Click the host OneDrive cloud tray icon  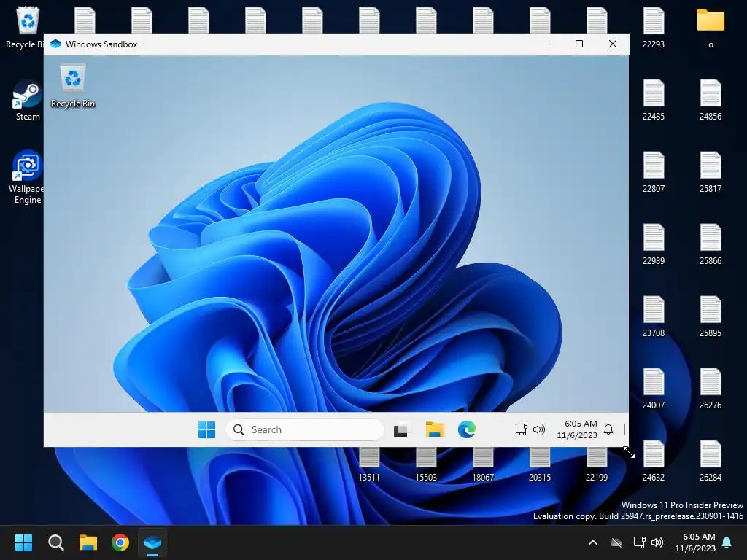click(616, 542)
